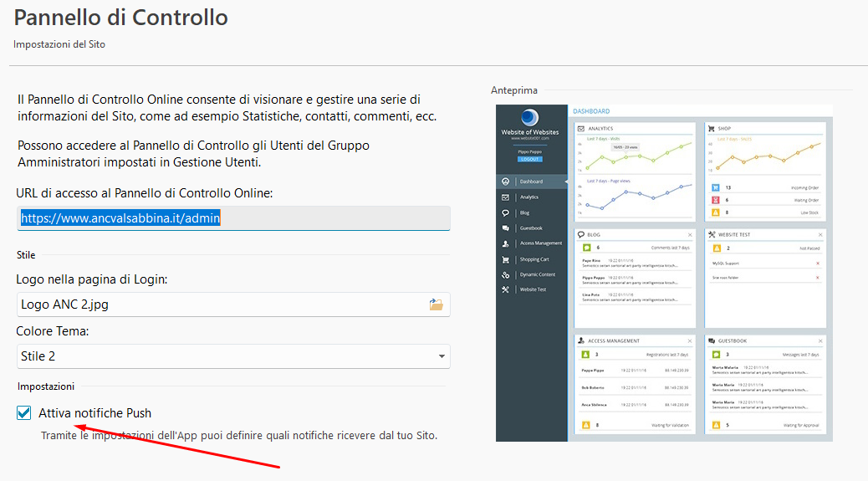868x481 pixels.
Task: Click Shopping Cart icon in preview sidebar
Action: point(505,259)
